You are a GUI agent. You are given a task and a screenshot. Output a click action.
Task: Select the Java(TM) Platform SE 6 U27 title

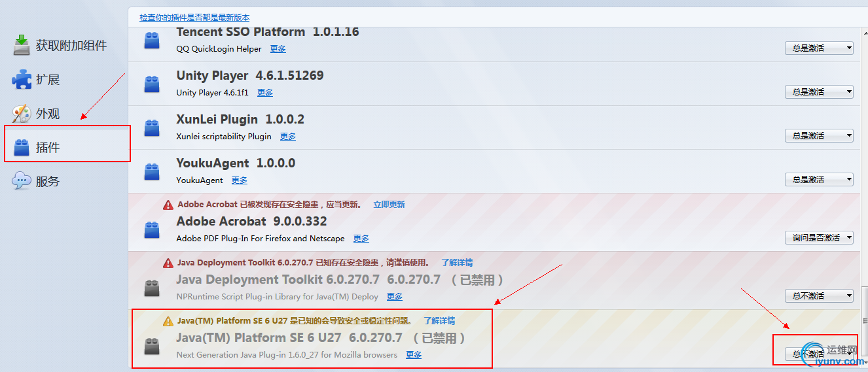pyautogui.click(x=321, y=338)
